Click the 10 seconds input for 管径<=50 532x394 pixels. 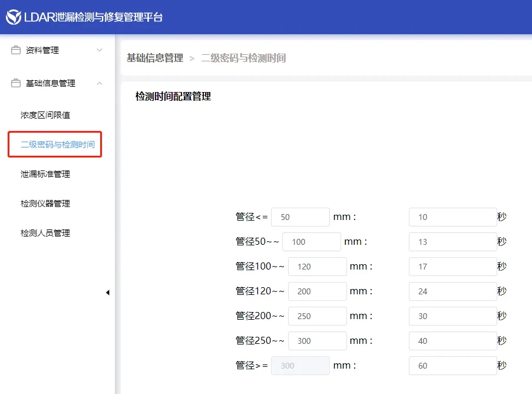point(452,217)
